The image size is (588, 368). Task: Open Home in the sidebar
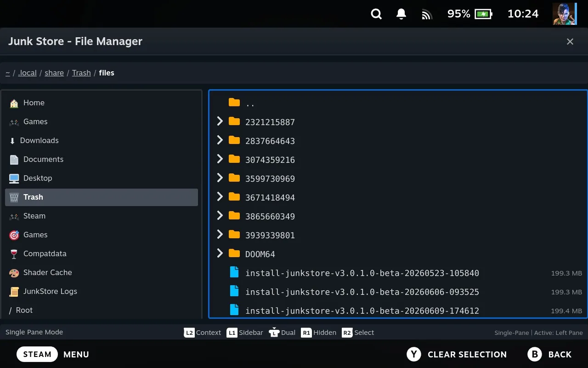[x=102, y=103]
